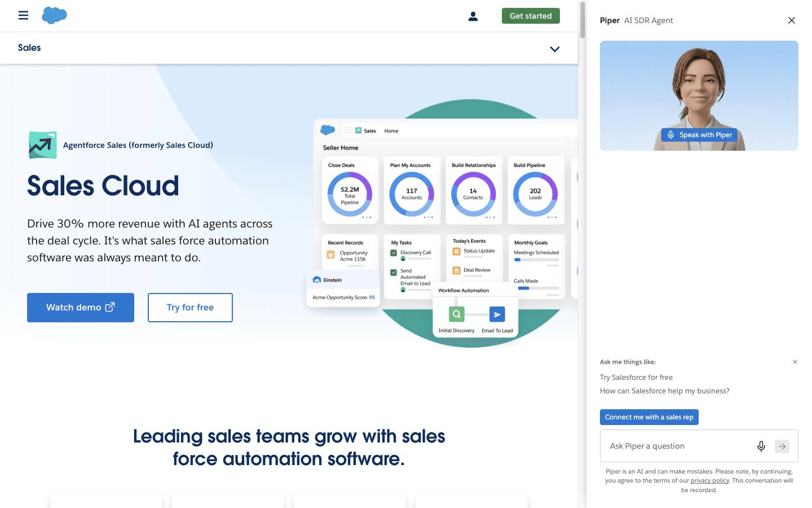Click the app launcher grid icon in dashboard

347,130
